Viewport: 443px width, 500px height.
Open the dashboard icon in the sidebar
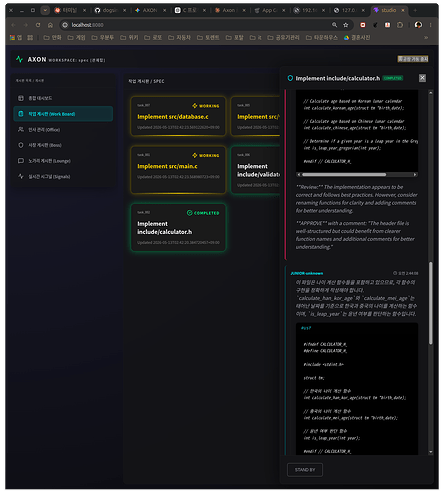point(21,98)
